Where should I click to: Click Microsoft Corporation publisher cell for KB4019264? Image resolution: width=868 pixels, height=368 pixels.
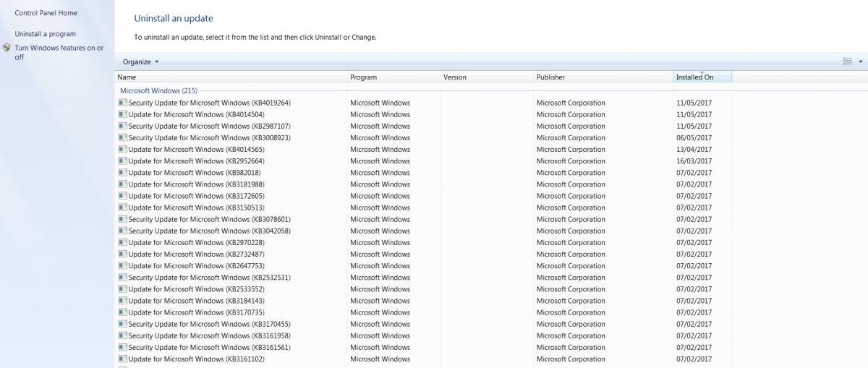coord(571,103)
